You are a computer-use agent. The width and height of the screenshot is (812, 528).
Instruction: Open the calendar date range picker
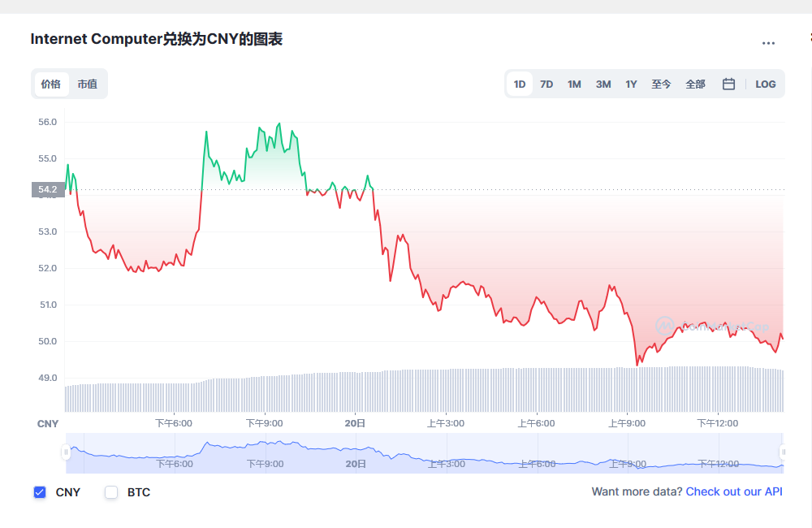[x=728, y=84]
